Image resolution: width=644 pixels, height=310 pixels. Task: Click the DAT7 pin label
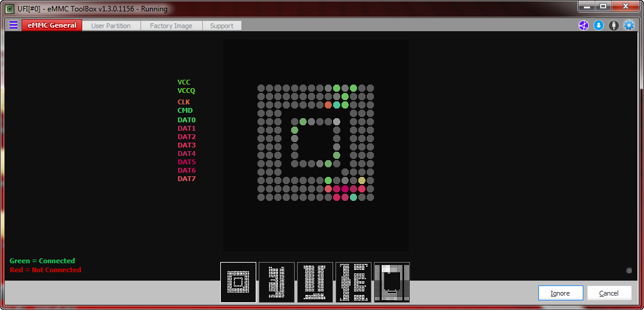[187, 179]
